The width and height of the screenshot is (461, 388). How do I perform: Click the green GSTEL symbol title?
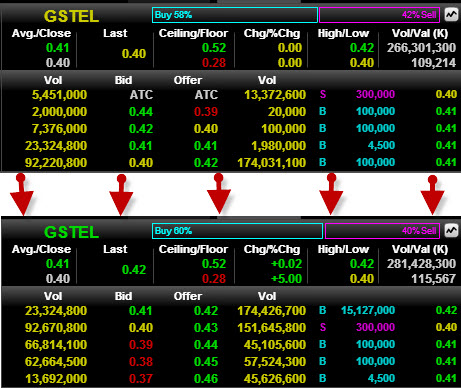pyautogui.click(x=71, y=232)
